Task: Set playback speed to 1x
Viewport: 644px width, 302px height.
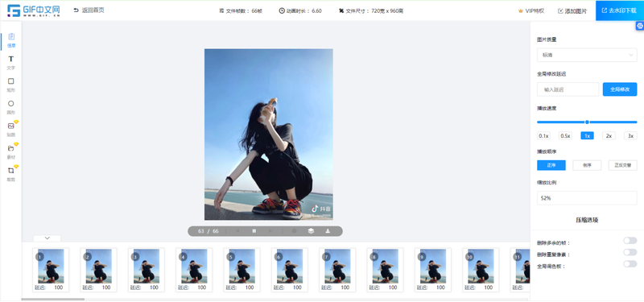Action: point(588,135)
